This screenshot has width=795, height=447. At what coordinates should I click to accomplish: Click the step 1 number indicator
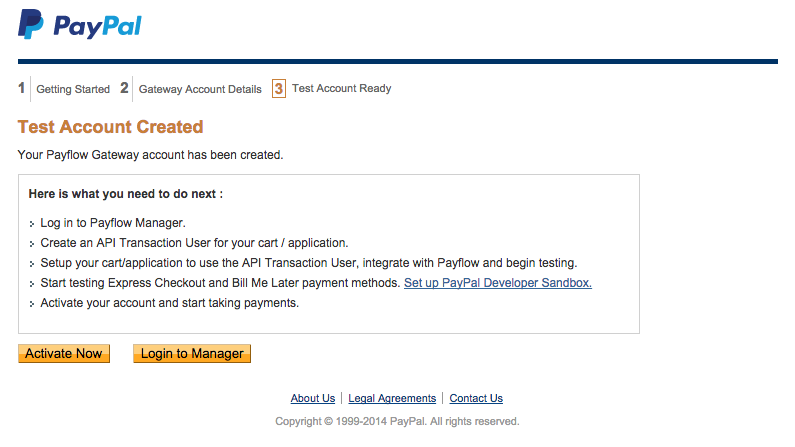(22, 88)
